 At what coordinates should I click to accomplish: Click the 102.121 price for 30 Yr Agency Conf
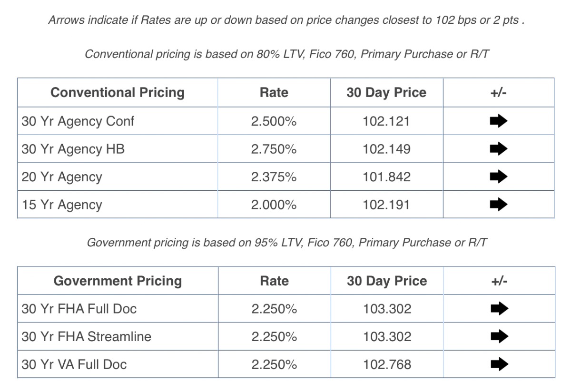coord(386,121)
